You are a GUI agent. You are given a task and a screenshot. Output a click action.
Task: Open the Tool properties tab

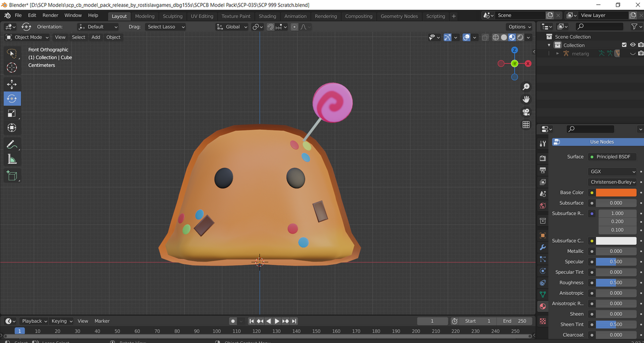543,144
